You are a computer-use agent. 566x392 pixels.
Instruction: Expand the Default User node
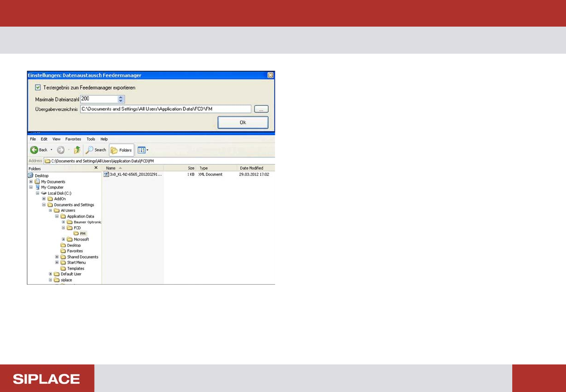click(x=50, y=274)
